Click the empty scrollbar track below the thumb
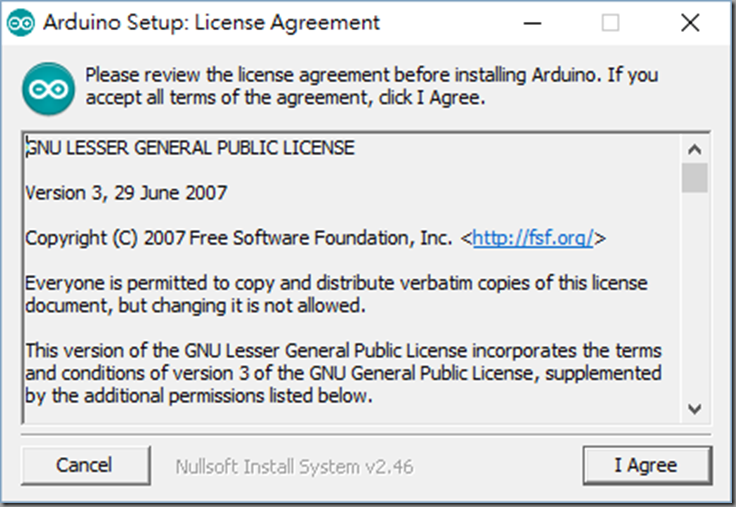Viewport: 736px width, 507px height. click(695, 294)
